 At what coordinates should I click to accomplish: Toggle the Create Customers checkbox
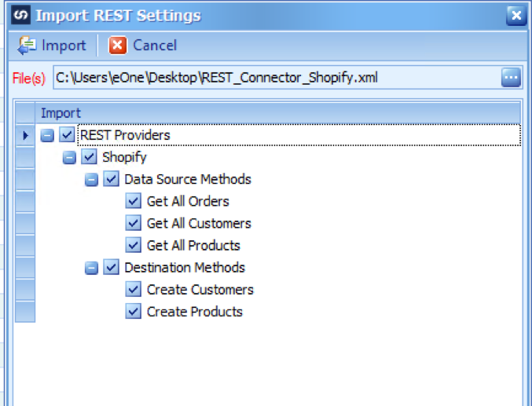click(x=134, y=290)
